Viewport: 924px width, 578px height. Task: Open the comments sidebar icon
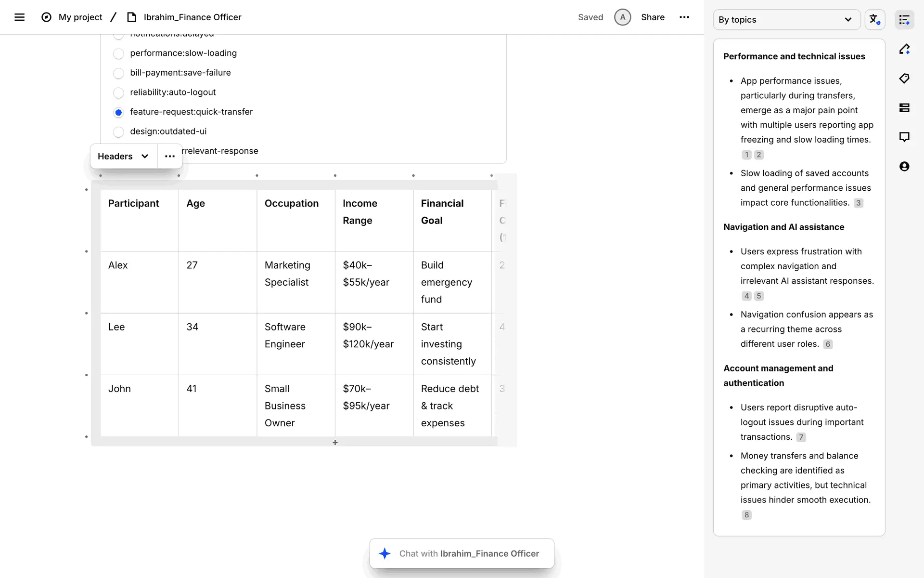(904, 137)
